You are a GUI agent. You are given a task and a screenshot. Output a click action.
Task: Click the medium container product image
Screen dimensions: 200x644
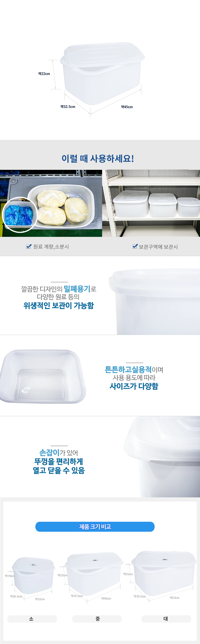coord(94,573)
